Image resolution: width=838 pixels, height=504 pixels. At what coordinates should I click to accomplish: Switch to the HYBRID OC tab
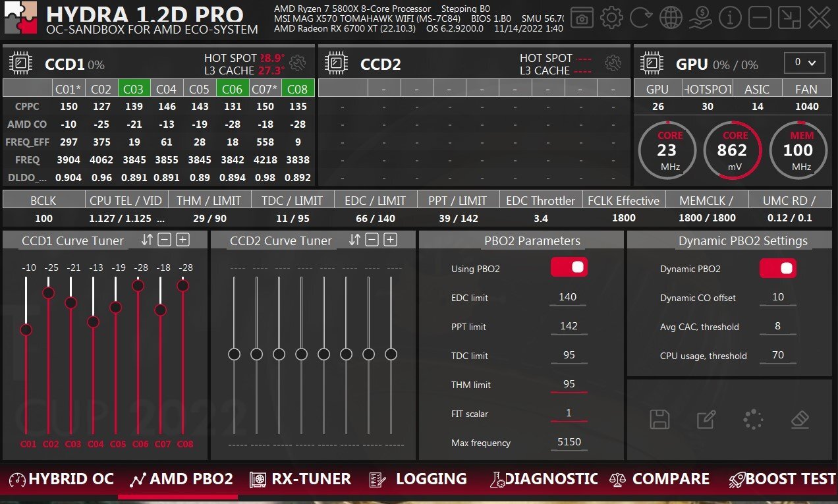click(x=61, y=479)
